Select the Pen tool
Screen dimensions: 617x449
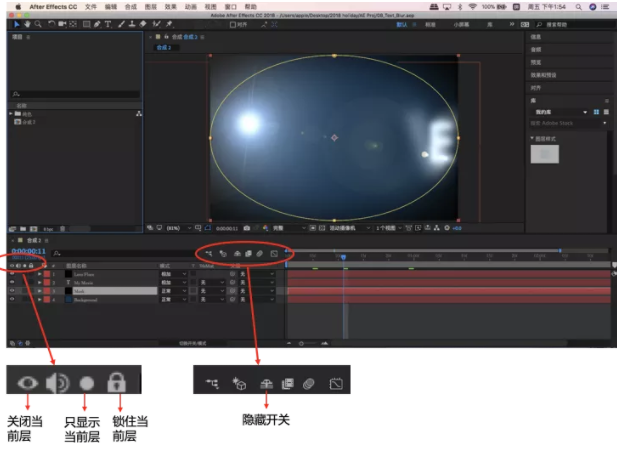(x=97, y=24)
